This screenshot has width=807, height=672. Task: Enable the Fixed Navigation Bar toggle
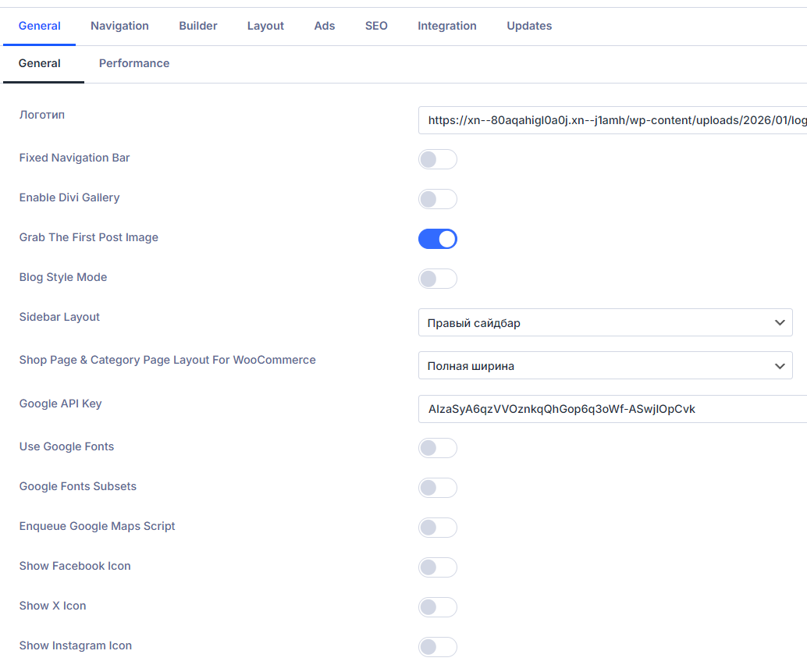437,160
